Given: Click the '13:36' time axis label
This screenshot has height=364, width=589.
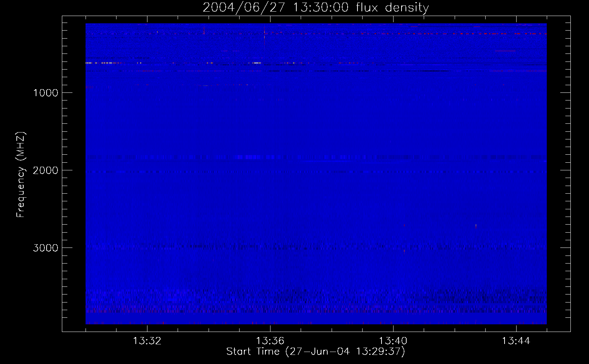Looking at the screenshot, I should tap(270, 341).
